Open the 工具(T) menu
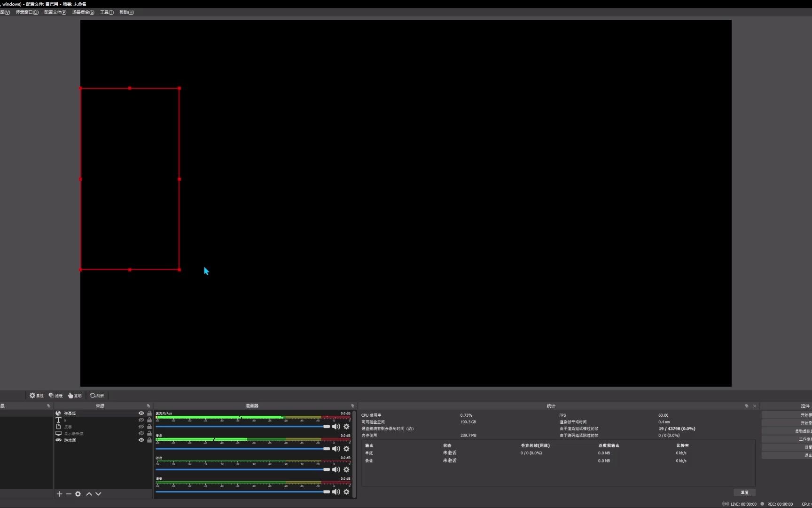 [x=107, y=12]
